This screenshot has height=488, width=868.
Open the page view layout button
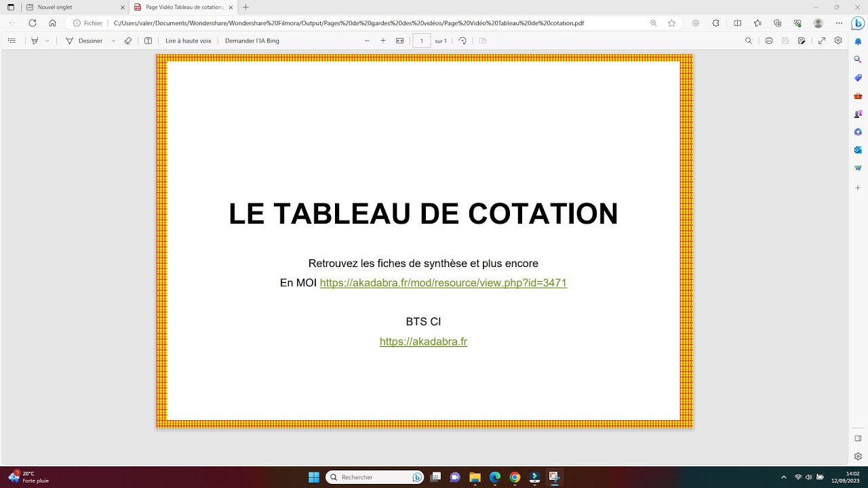483,41
